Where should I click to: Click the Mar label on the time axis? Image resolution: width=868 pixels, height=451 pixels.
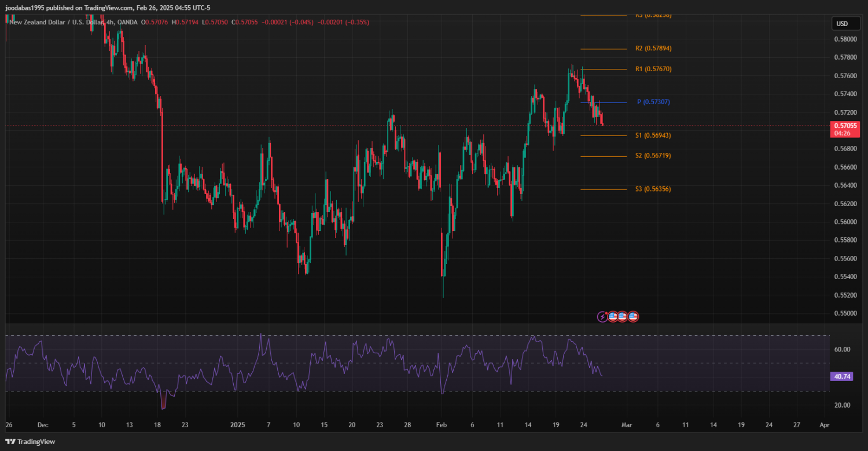[x=626, y=424]
